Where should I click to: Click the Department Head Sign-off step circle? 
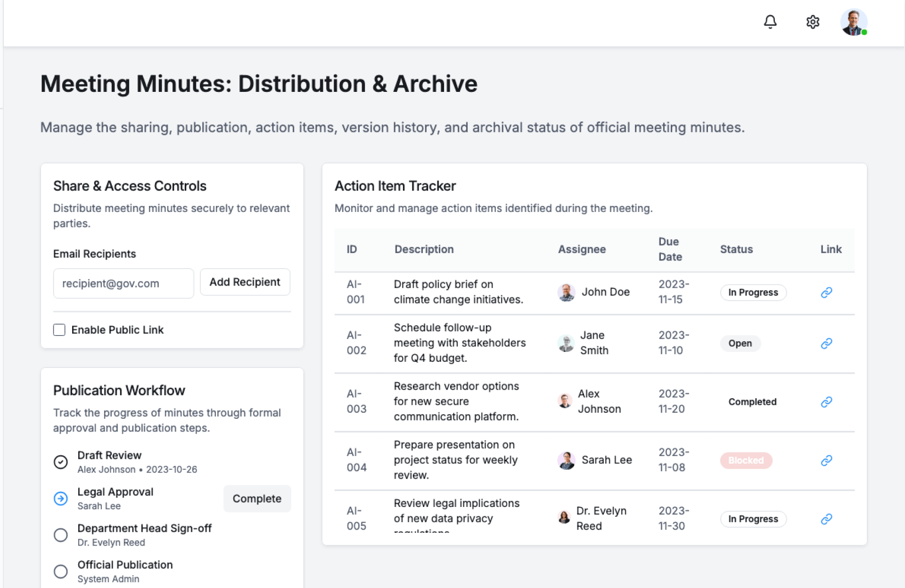pyautogui.click(x=61, y=535)
